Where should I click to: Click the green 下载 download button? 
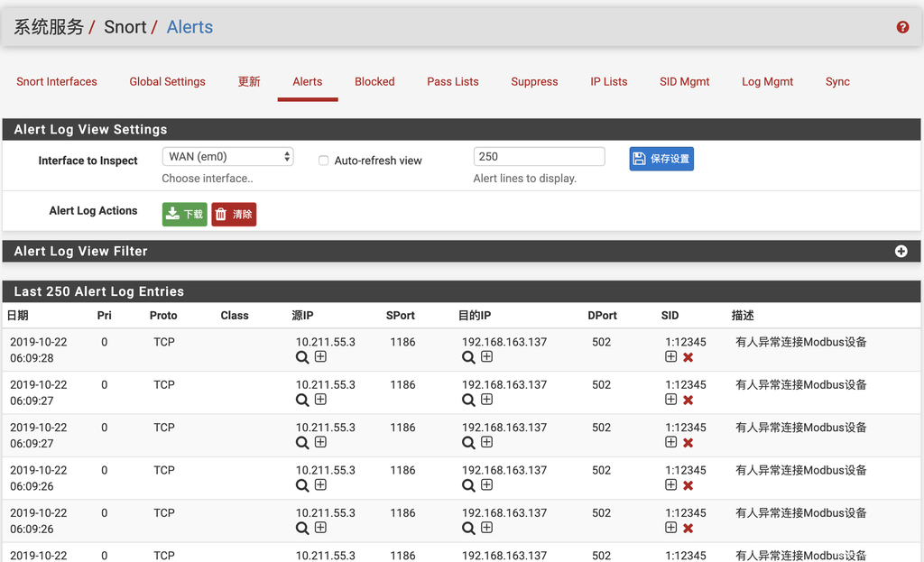point(184,215)
